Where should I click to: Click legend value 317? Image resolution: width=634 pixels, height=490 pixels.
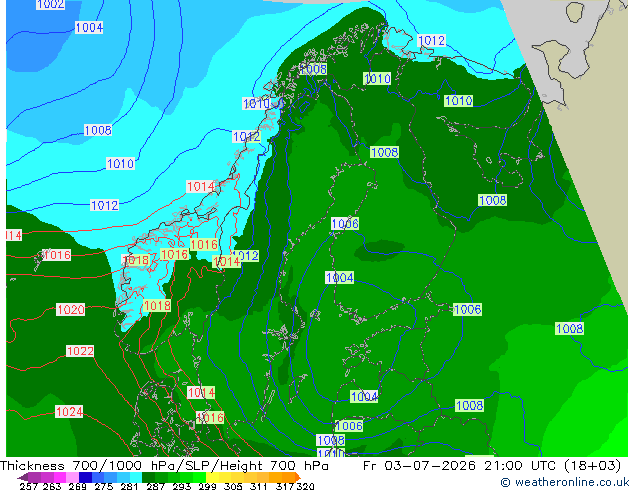click(285, 486)
